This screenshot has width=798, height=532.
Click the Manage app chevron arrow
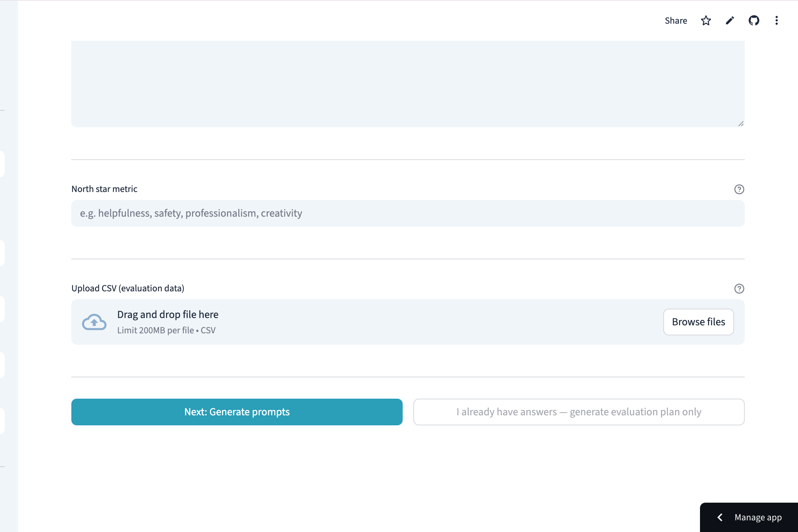[720, 517]
